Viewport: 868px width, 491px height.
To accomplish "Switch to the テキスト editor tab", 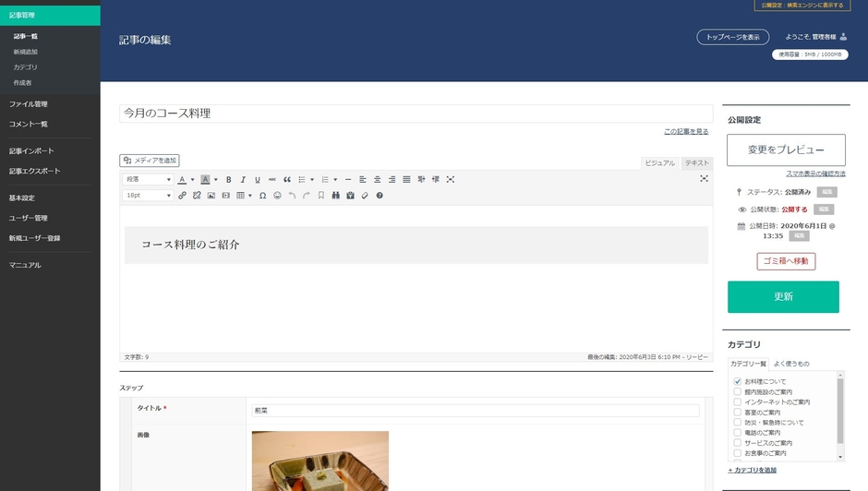I will click(x=696, y=163).
